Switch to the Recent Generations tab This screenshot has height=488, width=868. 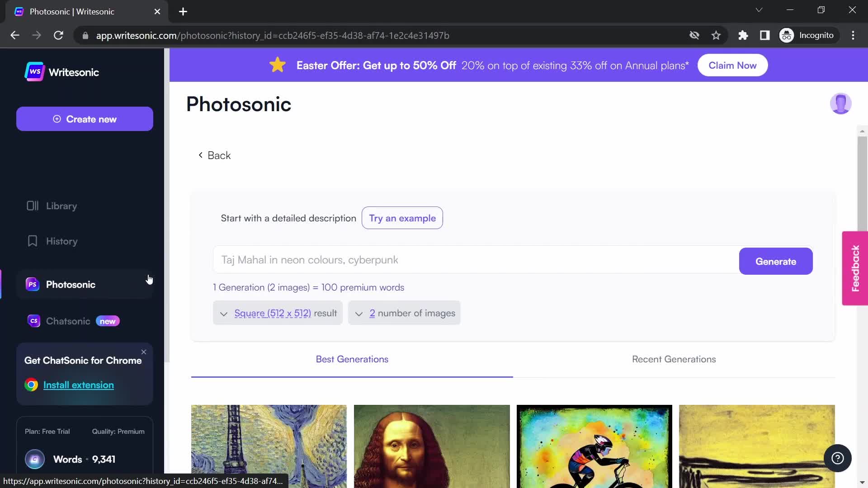coord(674,359)
